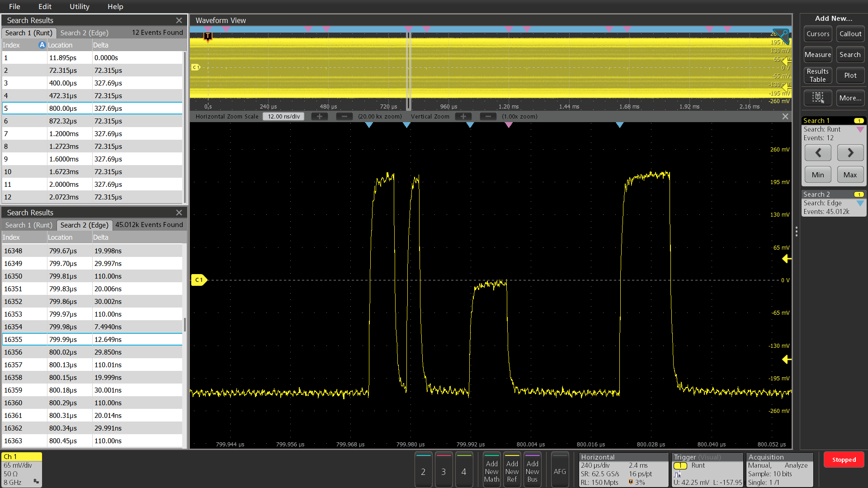Switch lower results panel to Search 1 (Runt) tab
Viewport: 868px width, 488px height.
(28, 225)
